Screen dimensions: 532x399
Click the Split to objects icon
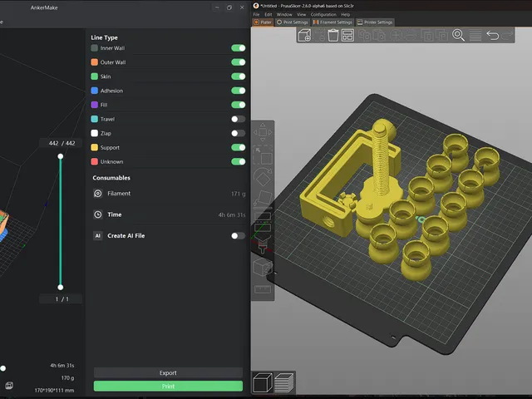[427, 35]
